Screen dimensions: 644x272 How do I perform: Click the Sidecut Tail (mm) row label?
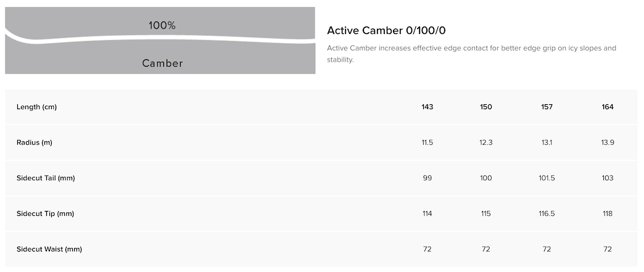pos(46,178)
